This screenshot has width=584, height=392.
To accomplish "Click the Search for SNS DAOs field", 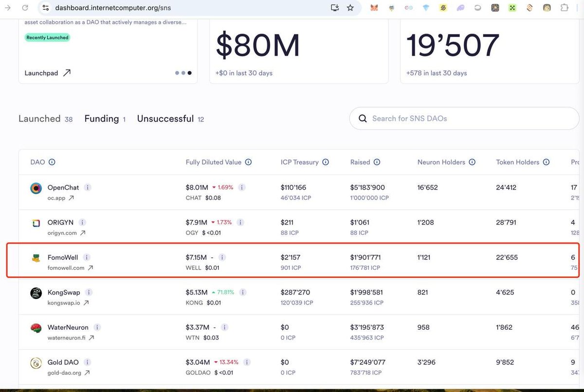I will click(464, 118).
